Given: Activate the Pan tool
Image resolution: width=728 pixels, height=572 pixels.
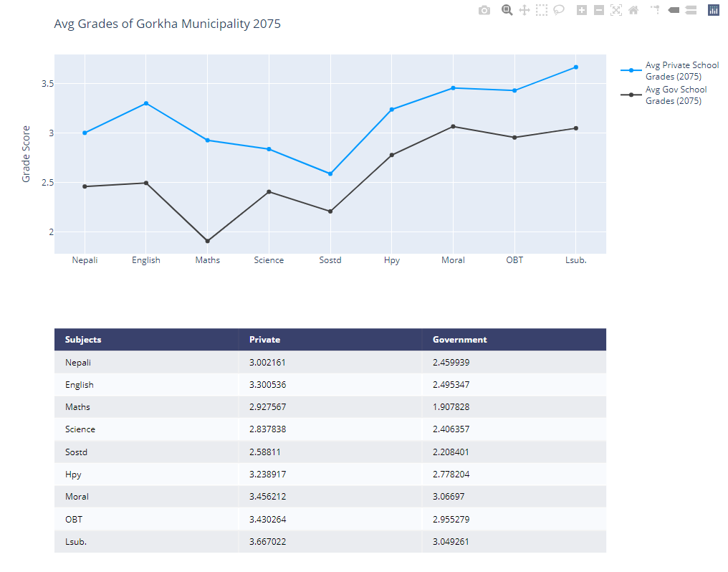Looking at the screenshot, I should coord(525,10).
